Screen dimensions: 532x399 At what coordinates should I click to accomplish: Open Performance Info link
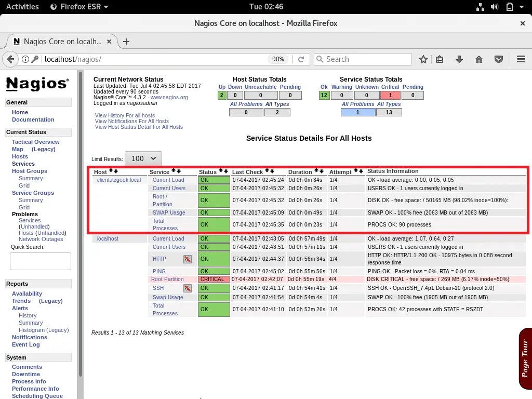pyautogui.click(x=35, y=389)
